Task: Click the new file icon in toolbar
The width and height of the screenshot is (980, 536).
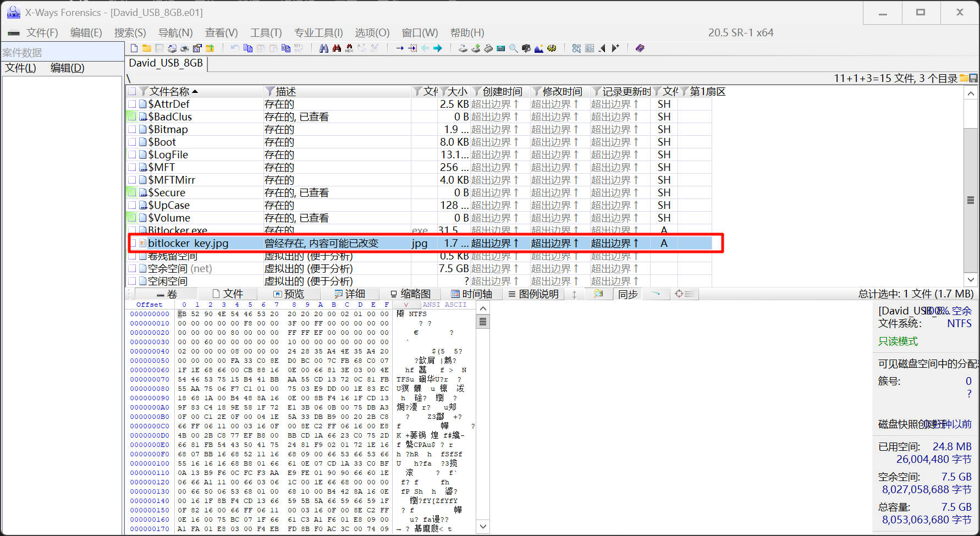Action: click(134, 48)
